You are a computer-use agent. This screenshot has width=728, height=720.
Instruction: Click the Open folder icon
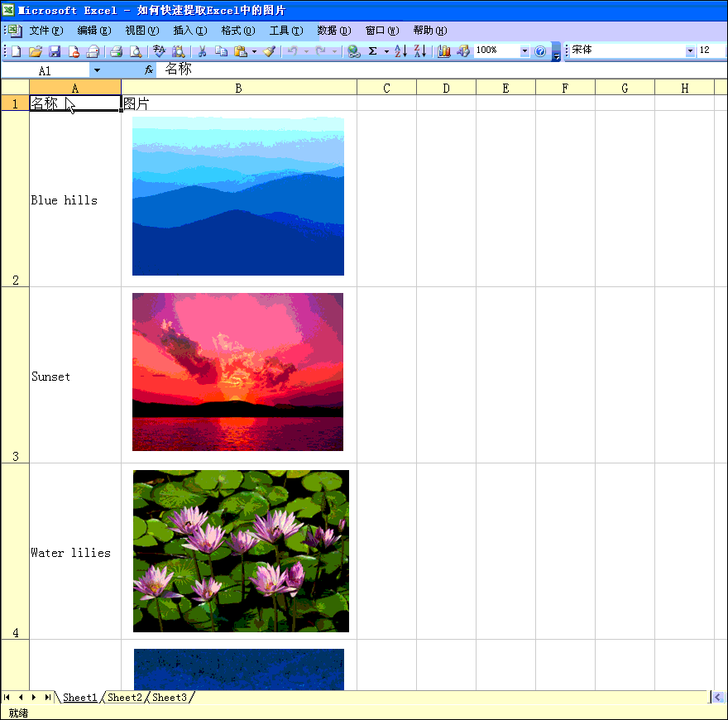click(x=36, y=51)
